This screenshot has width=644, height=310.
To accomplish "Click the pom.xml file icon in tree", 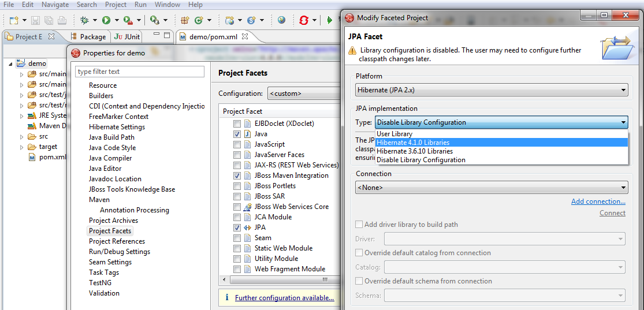I will point(32,157).
